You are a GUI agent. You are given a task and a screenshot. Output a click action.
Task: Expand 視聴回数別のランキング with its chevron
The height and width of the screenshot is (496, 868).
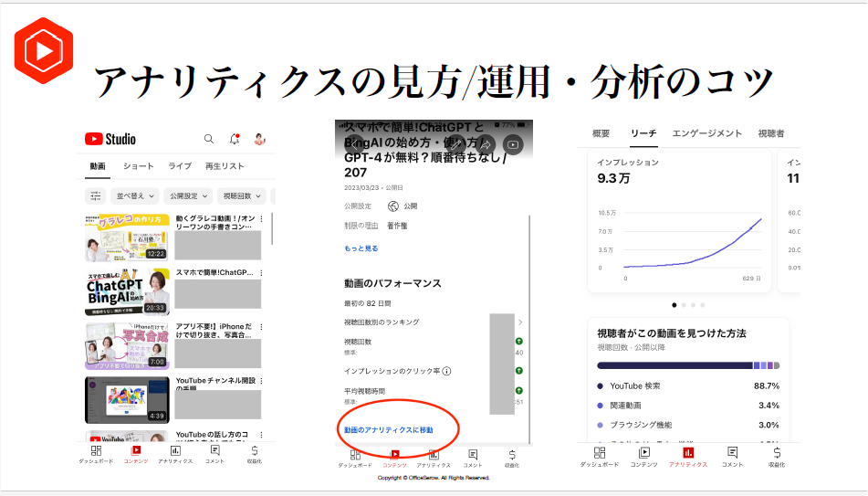[x=520, y=322]
